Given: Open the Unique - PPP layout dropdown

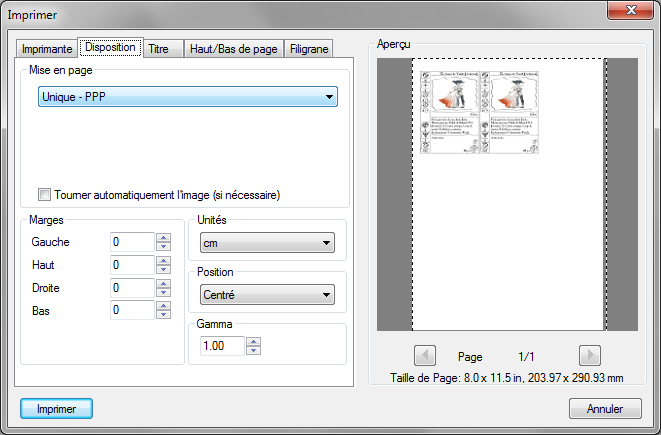Looking at the screenshot, I should pos(187,97).
